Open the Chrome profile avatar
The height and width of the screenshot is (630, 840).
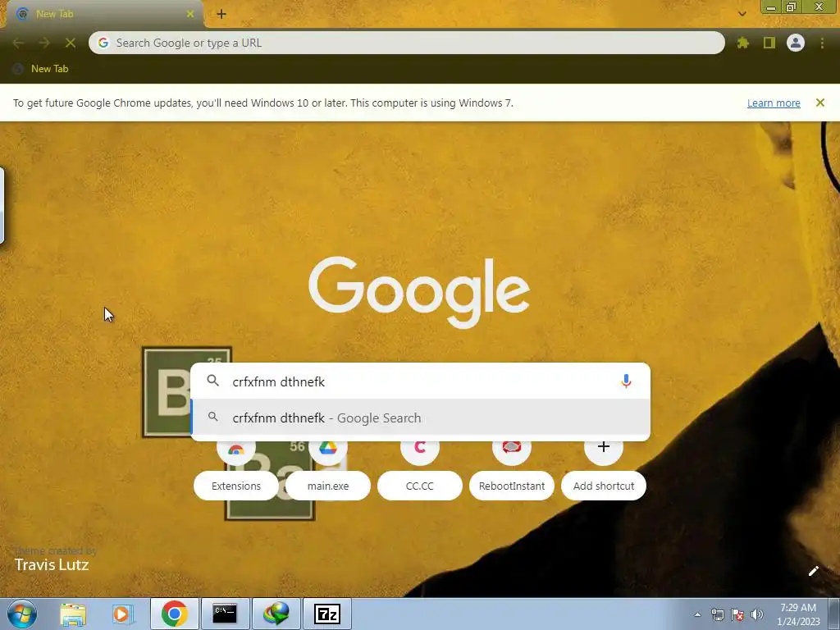click(x=796, y=43)
